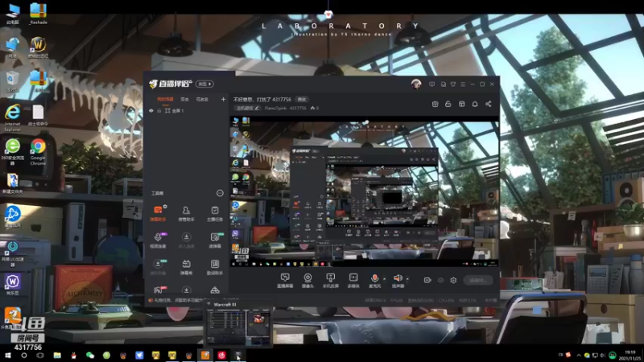
Task: Click the orange 直播伴侣 taskbar icon
Action: (x=205, y=355)
